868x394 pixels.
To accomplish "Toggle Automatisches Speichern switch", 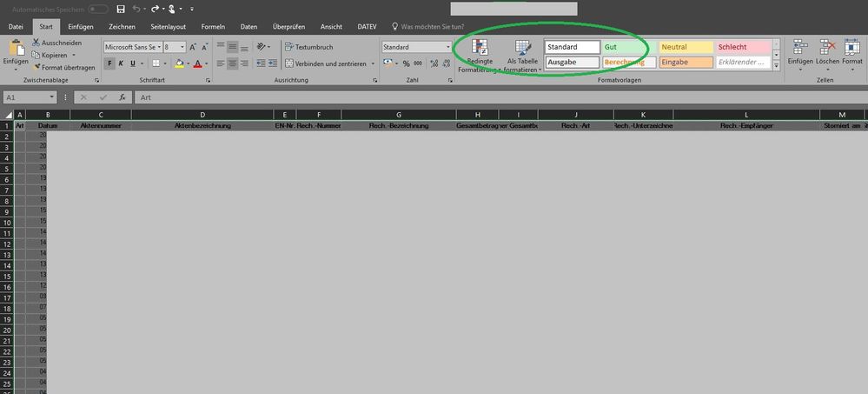I will (98, 9).
